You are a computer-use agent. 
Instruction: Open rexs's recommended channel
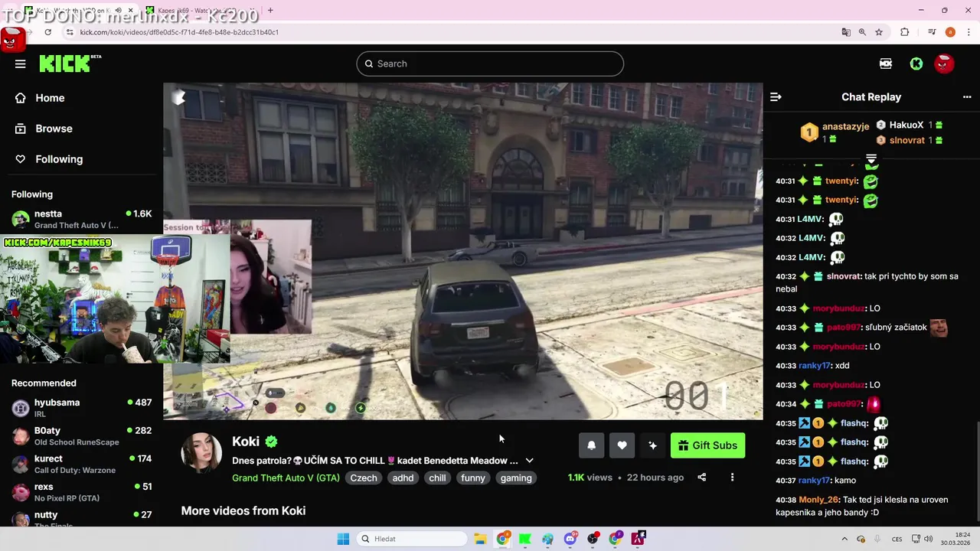[81, 492]
